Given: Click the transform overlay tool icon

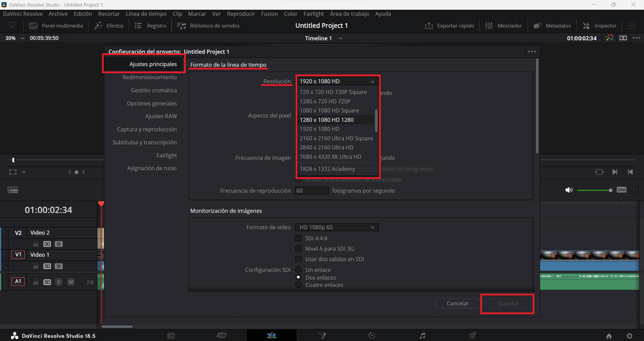Looking at the screenshot, I should click(x=13, y=172).
